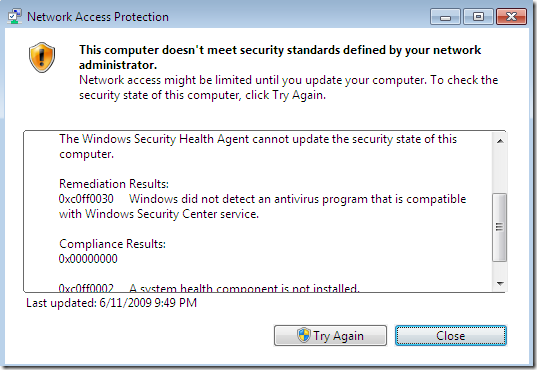Click the scrollbar thumb in details box
The width and height of the screenshot is (537, 370).
[499, 227]
